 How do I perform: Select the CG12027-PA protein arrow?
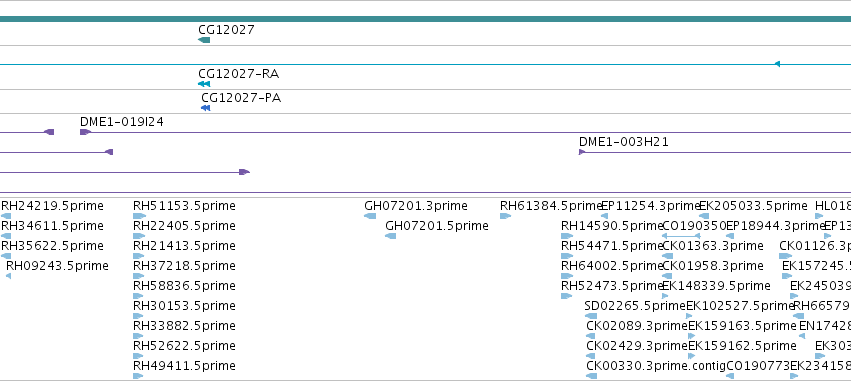pos(205,108)
